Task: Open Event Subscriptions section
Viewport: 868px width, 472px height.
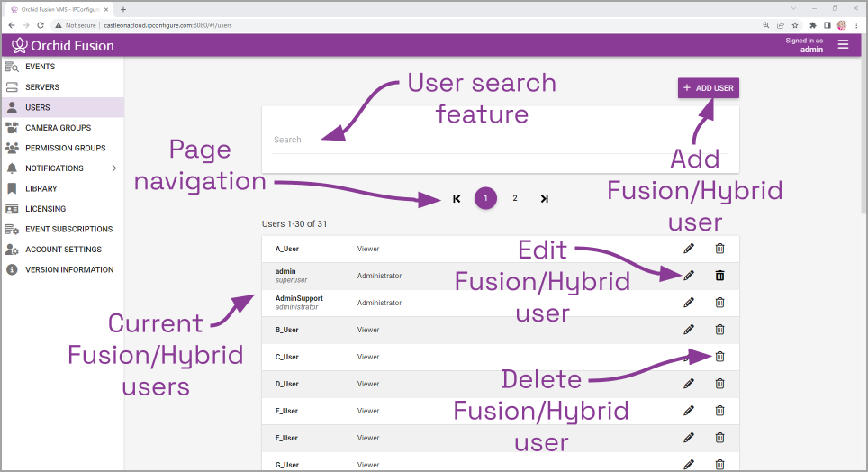Action: tap(62, 229)
